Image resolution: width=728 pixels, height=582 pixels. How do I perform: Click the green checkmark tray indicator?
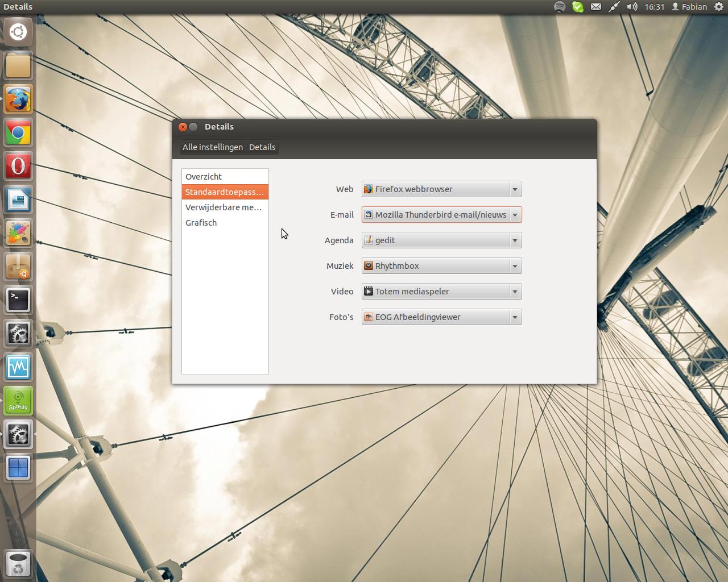tap(578, 7)
